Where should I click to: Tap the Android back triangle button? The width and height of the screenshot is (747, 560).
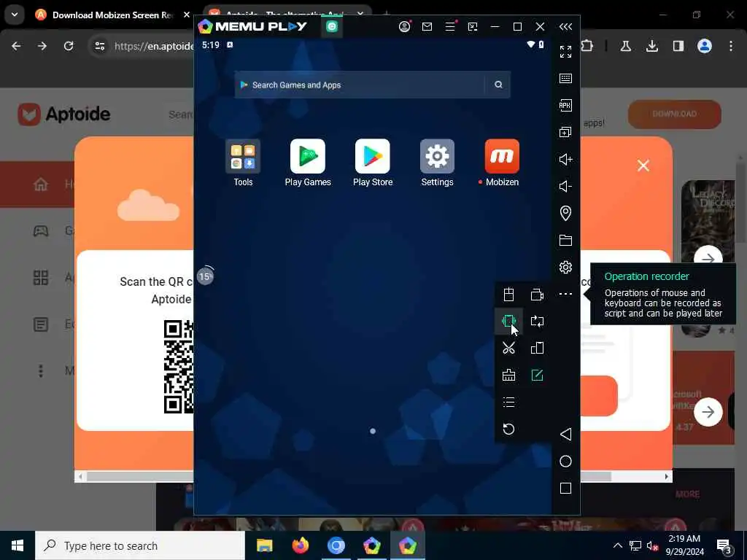click(565, 434)
